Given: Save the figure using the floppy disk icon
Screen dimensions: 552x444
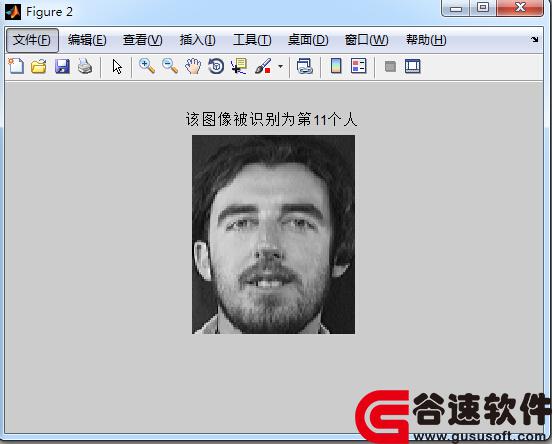Looking at the screenshot, I should tap(62, 66).
